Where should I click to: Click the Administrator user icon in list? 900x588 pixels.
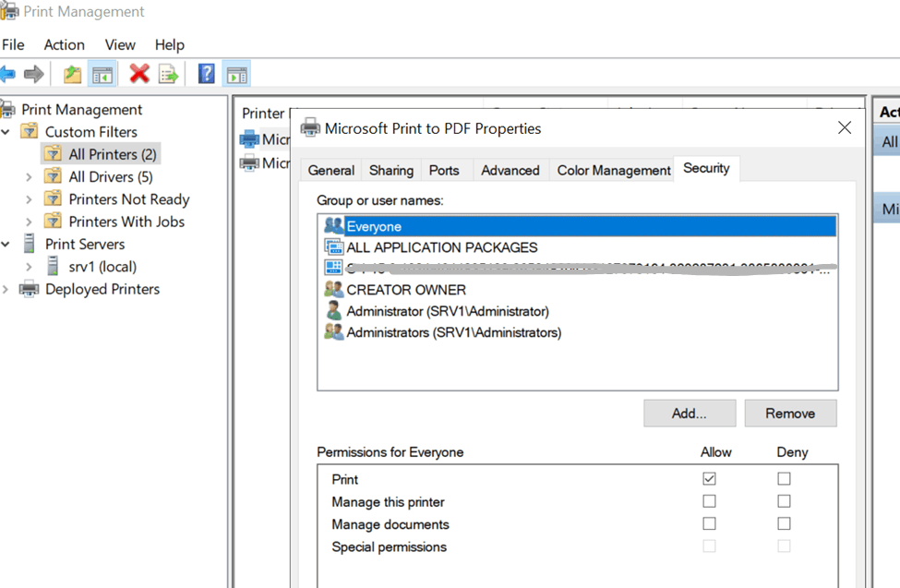[x=333, y=311]
